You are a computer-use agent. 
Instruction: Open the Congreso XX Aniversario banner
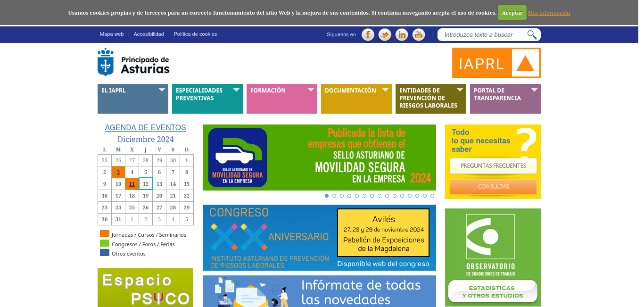(320, 238)
